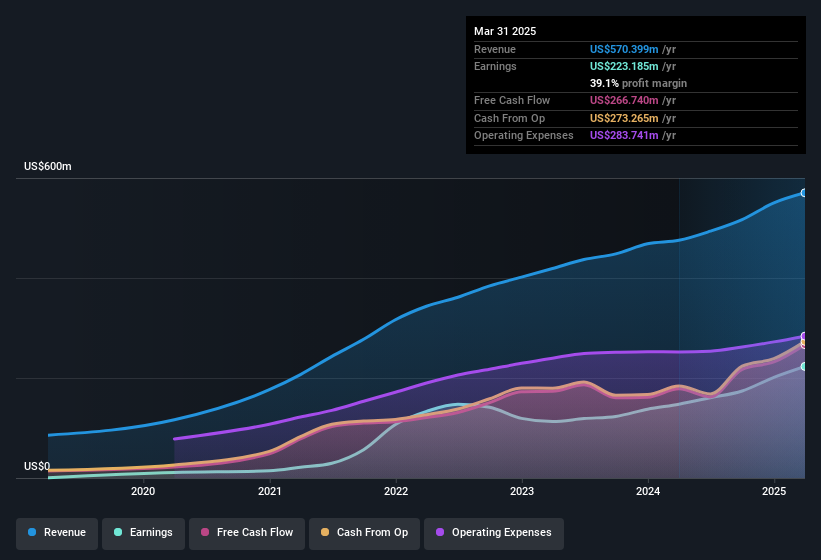
Task: Click the Free Cash Flow label in tooltip
Action: point(512,100)
